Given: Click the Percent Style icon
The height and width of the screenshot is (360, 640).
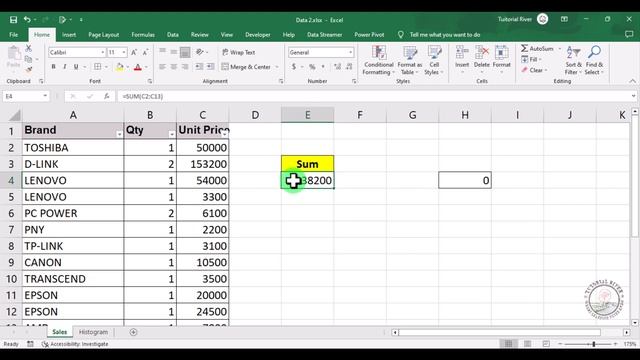Looking at the screenshot, I should [312, 67].
